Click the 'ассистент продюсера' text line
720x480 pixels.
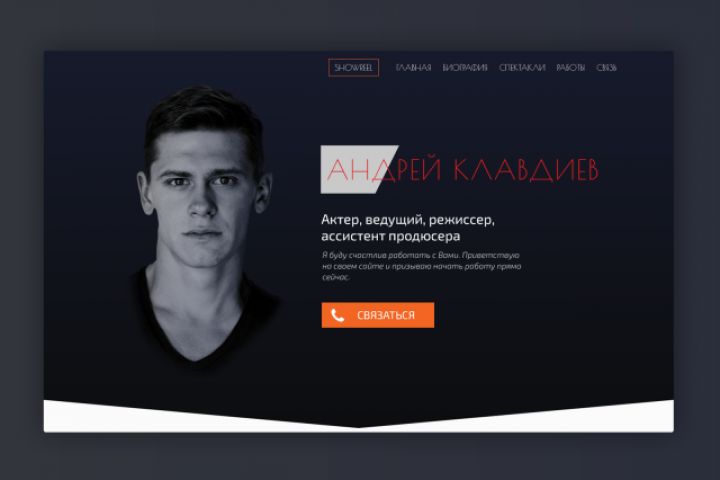pos(390,236)
